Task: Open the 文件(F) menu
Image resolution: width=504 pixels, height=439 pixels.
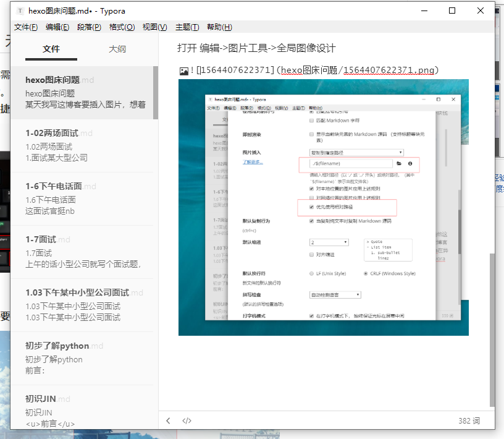Action: (26, 27)
